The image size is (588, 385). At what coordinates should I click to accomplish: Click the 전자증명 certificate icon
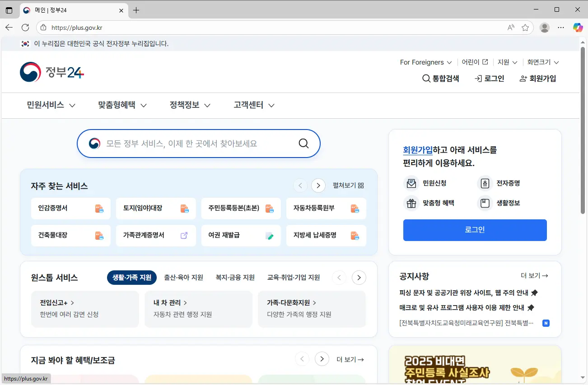pos(485,183)
